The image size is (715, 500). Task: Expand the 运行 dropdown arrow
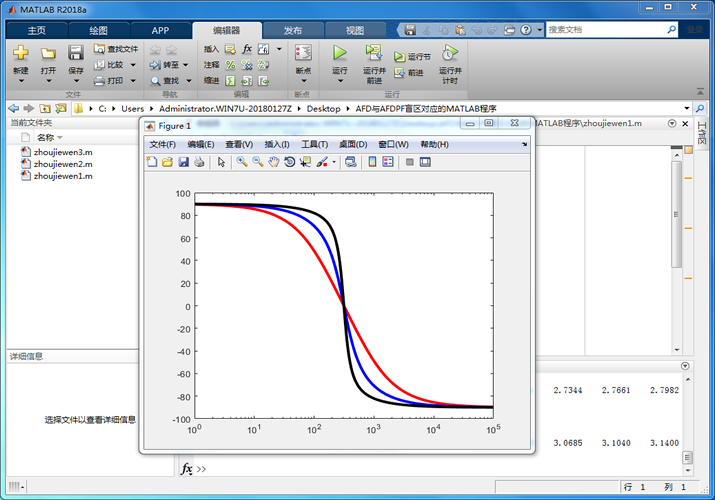pos(340,81)
